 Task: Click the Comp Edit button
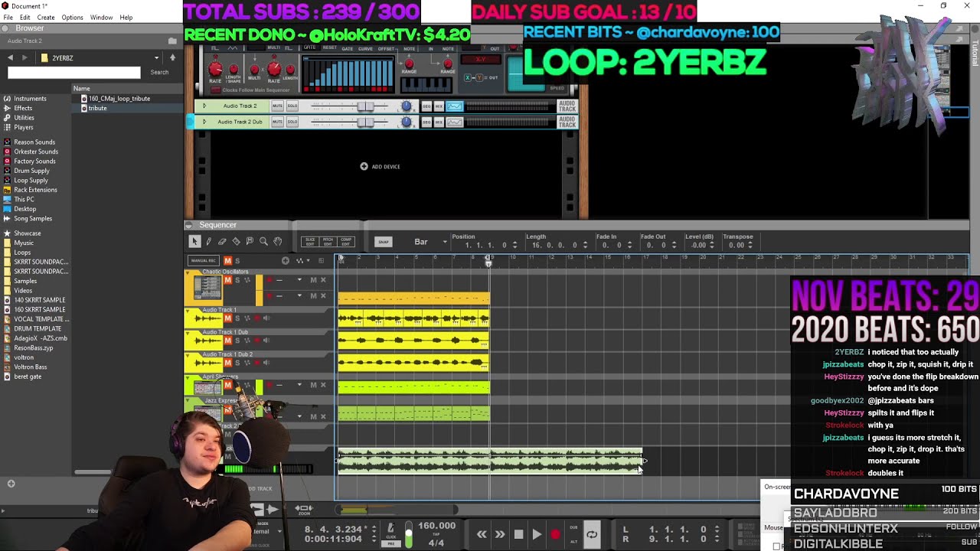[346, 241]
